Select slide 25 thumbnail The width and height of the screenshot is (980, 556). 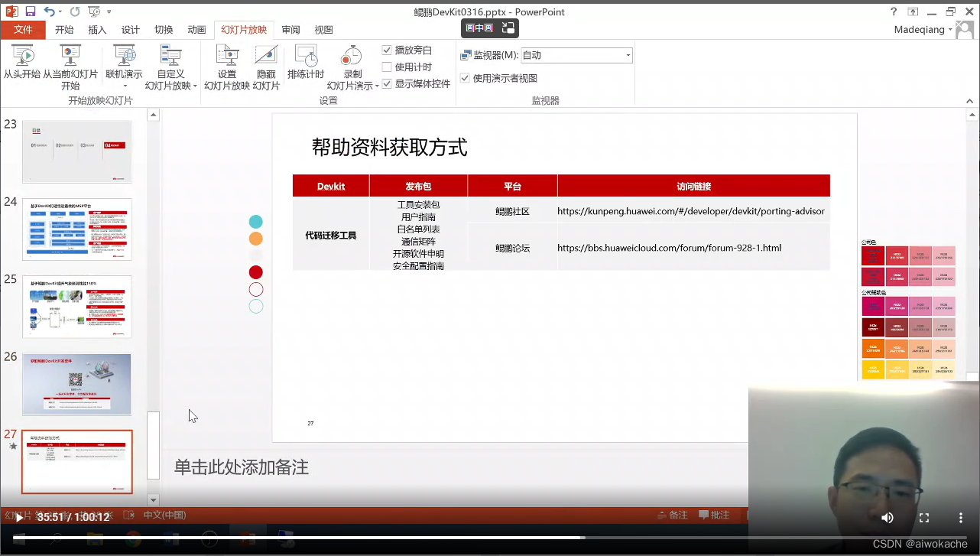point(77,307)
